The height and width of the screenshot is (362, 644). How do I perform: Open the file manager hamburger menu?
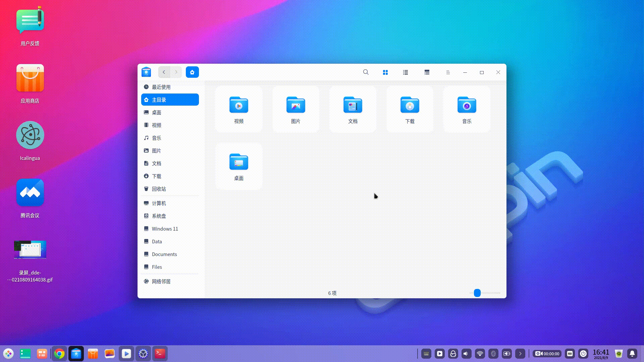point(448,72)
